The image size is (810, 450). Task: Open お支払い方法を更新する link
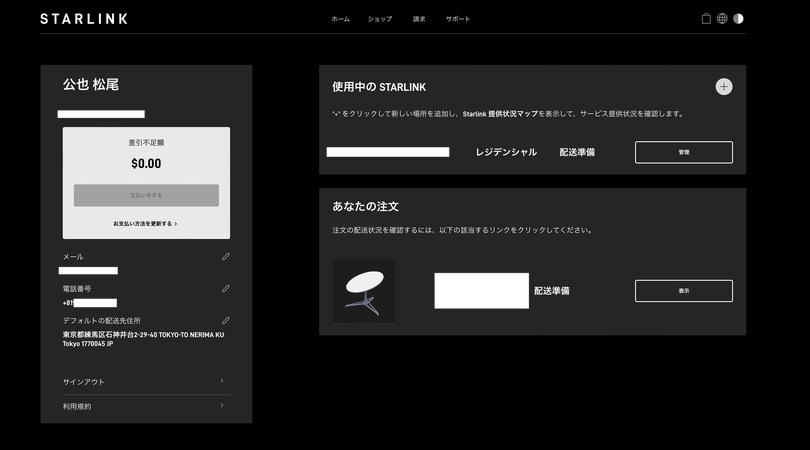(145, 224)
